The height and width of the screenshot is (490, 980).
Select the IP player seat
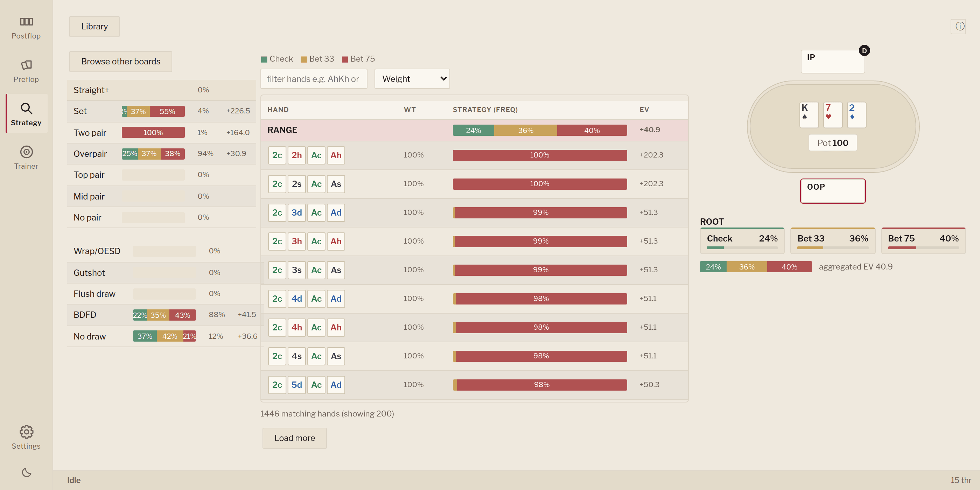click(x=833, y=61)
